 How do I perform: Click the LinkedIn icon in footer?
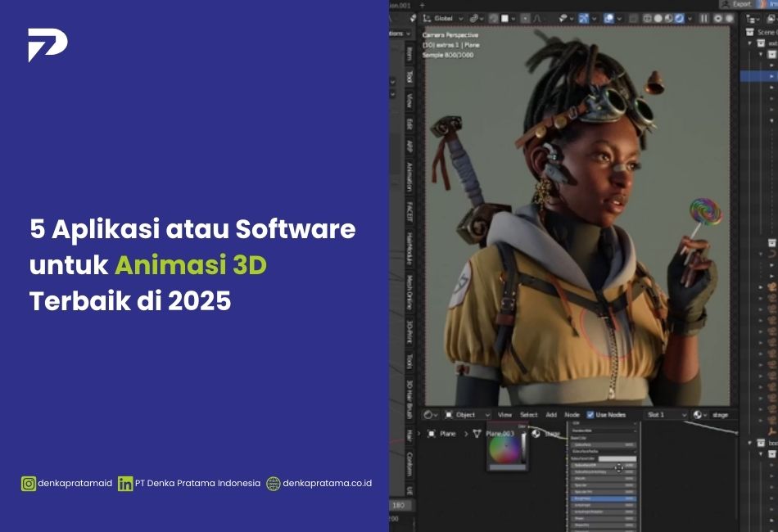tap(125, 484)
